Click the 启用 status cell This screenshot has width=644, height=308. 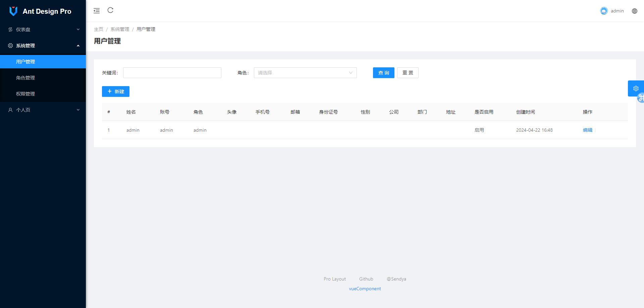point(479,130)
